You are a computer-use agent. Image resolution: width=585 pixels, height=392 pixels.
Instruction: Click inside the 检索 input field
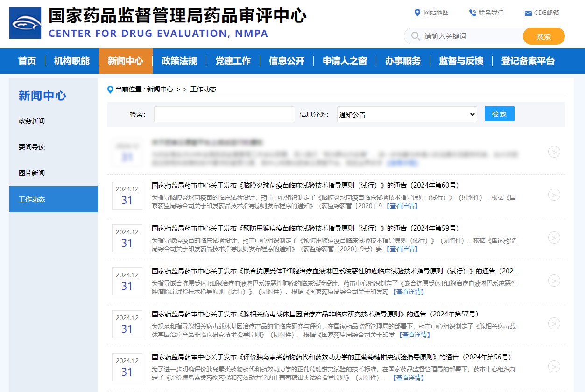[224, 113]
